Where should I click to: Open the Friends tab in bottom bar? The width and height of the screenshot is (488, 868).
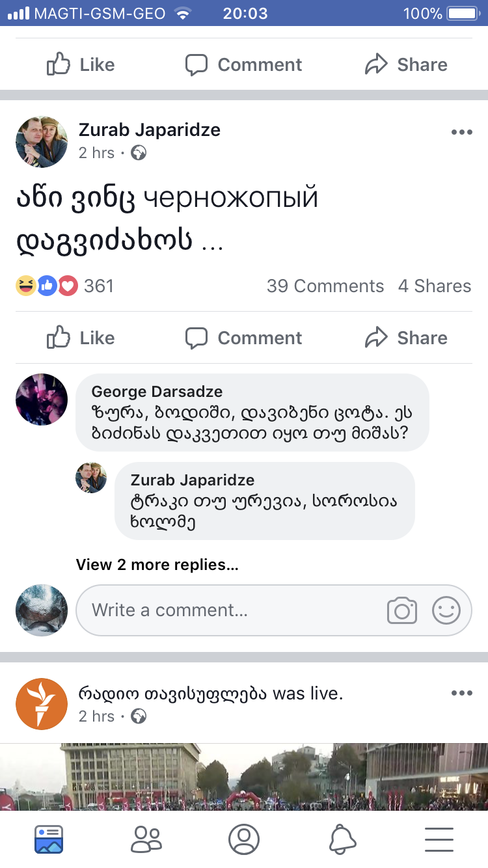[146, 839]
